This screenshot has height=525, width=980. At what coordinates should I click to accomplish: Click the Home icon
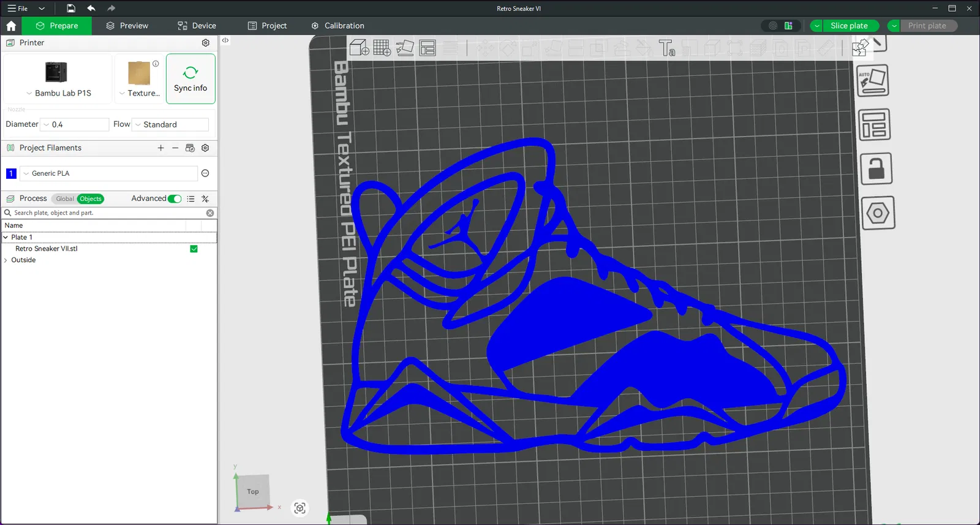tap(11, 26)
